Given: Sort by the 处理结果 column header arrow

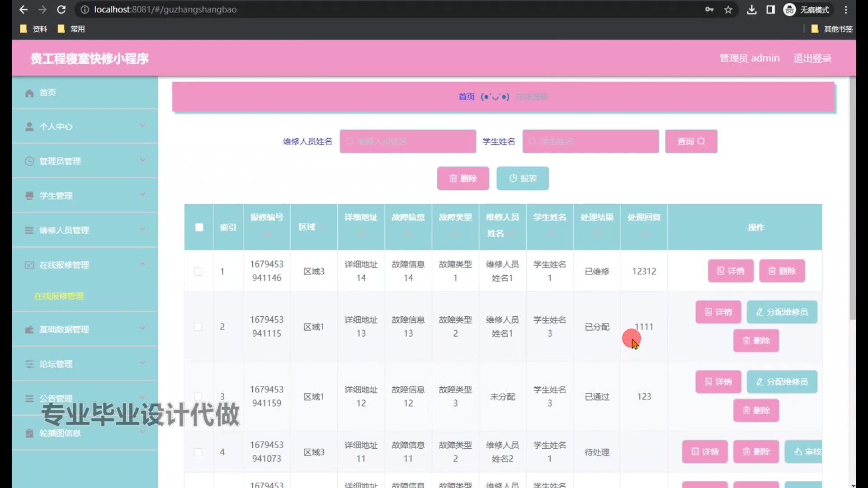Looking at the screenshot, I should coord(597,233).
